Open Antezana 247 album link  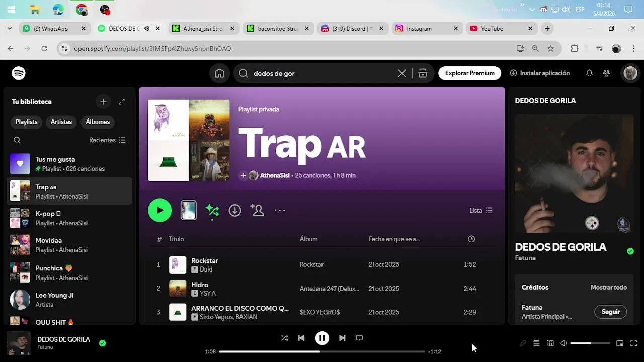coord(330,289)
